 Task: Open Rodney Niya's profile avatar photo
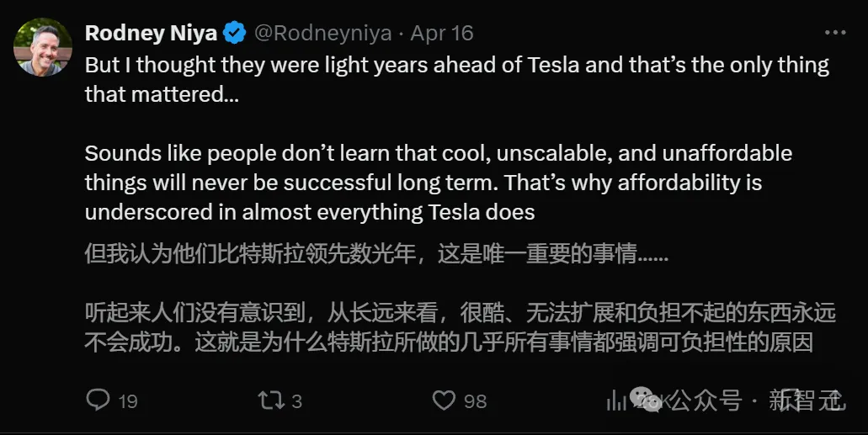pos(42,45)
